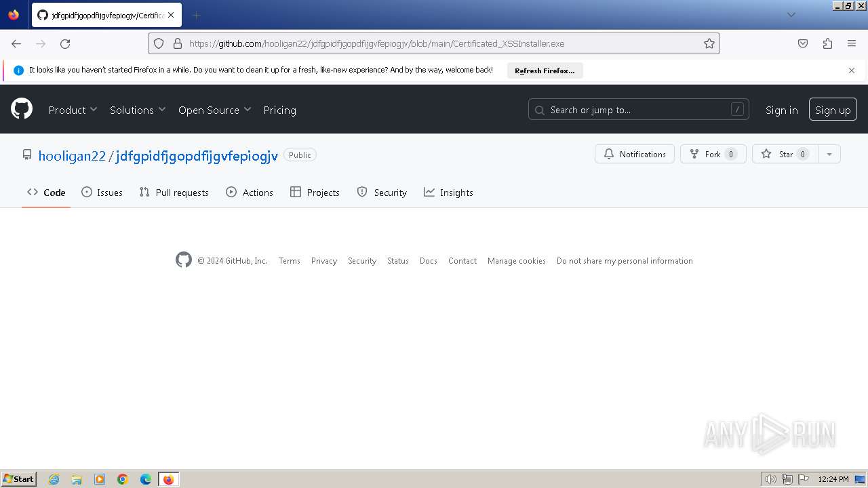Screen dimensions: 868x488
Task: Click the GitHub Octocat logo in header
Action: coord(22,109)
